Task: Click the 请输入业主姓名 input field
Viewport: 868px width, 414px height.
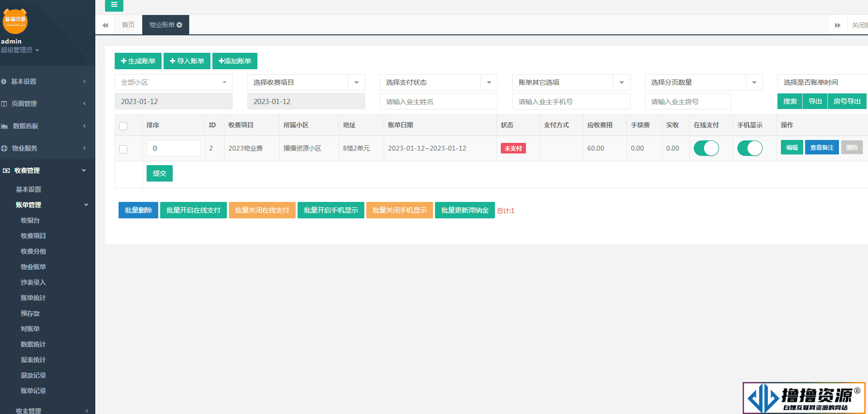Action: pyautogui.click(x=439, y=102)
